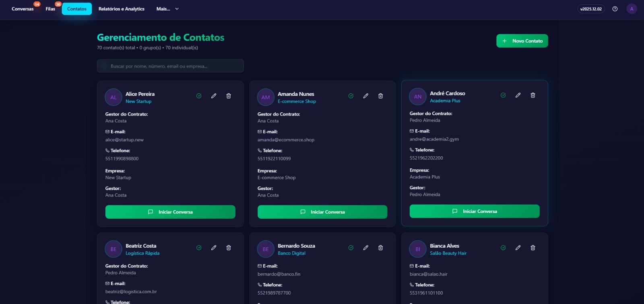This screenshot has width=644, height=304.
Task: Start conversation with Amanda Nunes
Action: pos(322,212)
